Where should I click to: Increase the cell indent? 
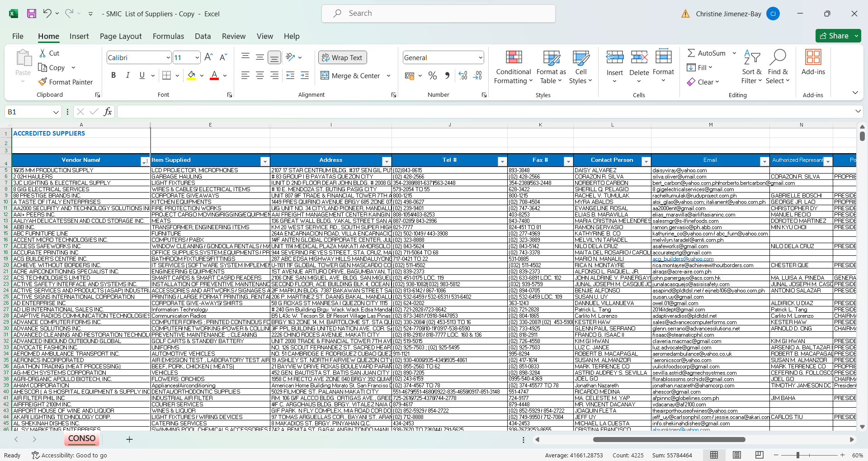tap(305, 75)
